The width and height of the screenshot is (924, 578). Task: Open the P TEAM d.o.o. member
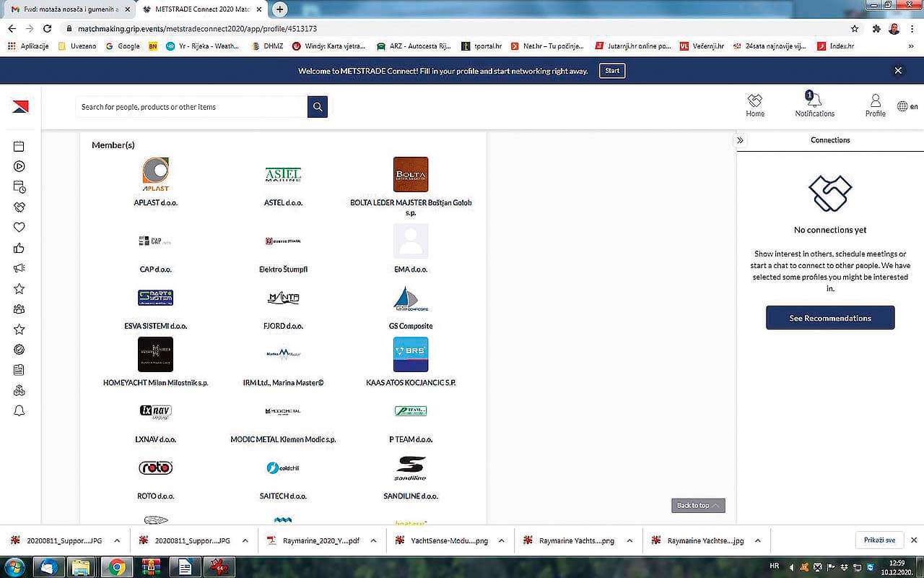click(x=411, y=439)
